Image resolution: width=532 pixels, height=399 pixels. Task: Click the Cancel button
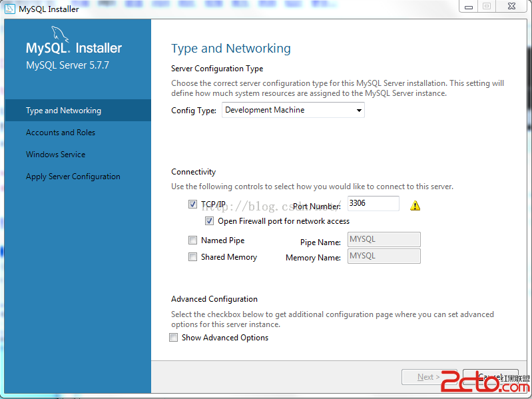[490, 377]
